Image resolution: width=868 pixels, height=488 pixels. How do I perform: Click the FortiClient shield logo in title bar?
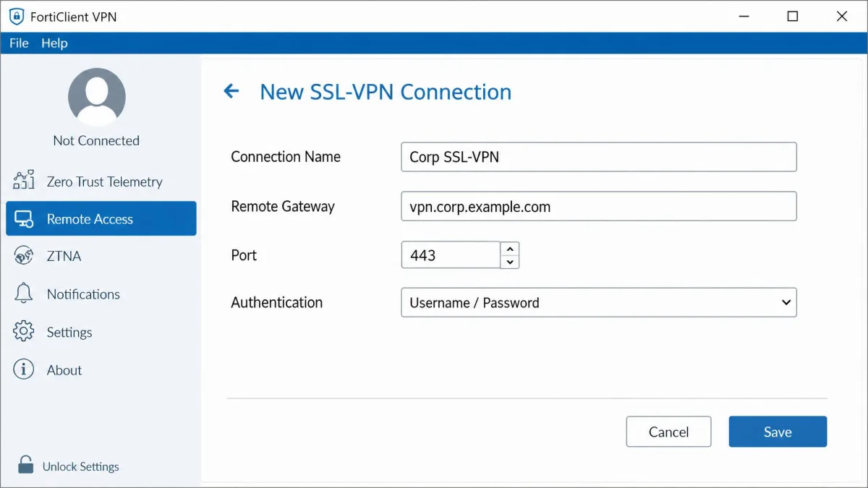(x=16, y=16)
